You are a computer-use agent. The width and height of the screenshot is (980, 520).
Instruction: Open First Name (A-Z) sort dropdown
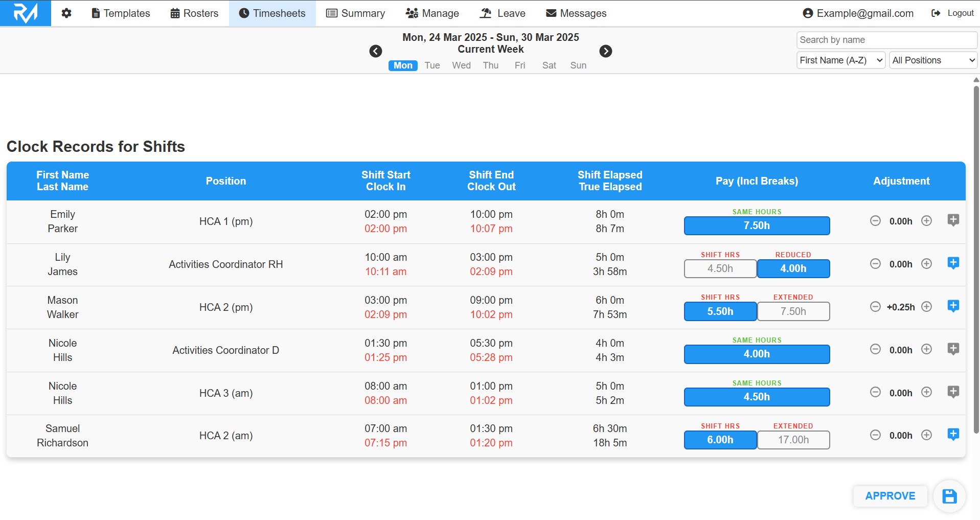(x=841, y=60)
